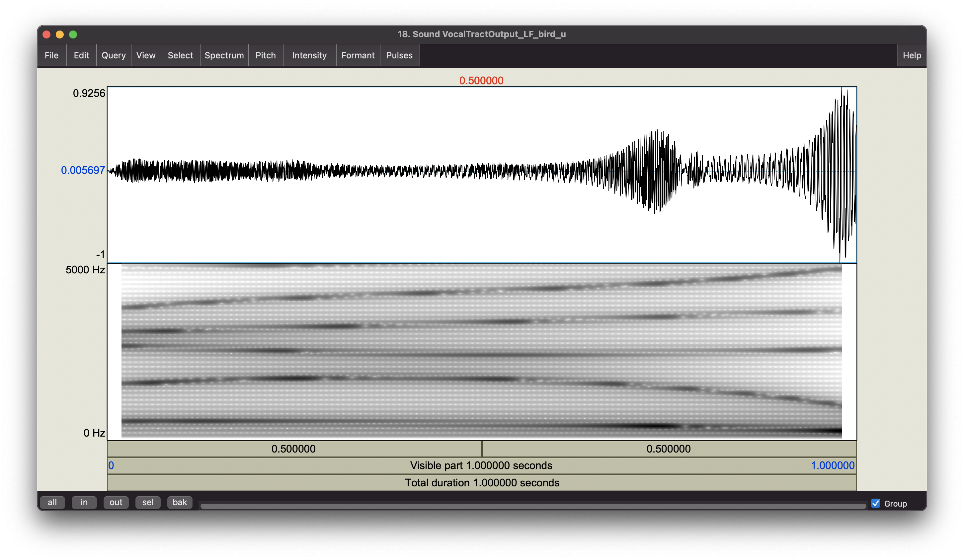Click the 'in' zoom button
The width and height of the screenshot is (964, 560).
click(x=84, y=502)
